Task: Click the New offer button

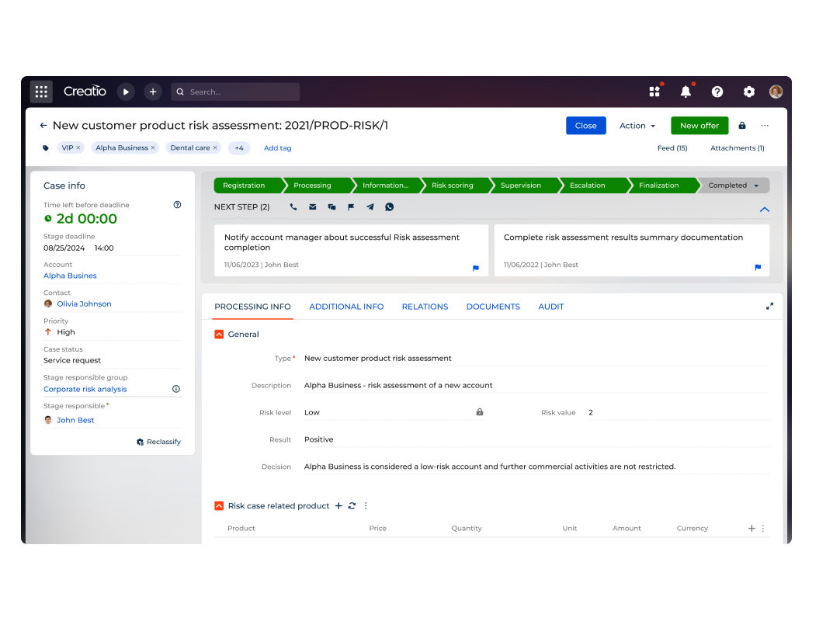Action: click(699, 125)
